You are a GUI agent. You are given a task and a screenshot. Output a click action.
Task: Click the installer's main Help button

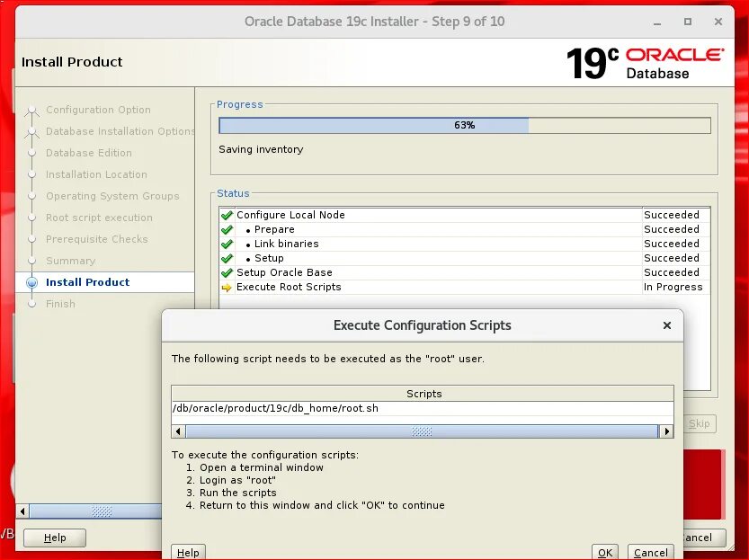point(55,538)
